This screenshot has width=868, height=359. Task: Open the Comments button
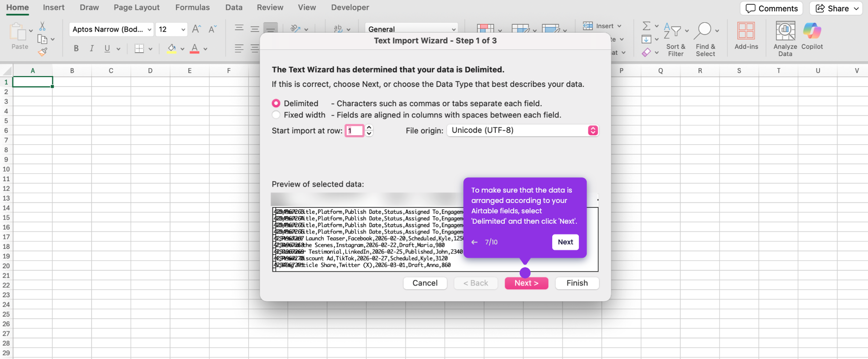click(772, 8)
